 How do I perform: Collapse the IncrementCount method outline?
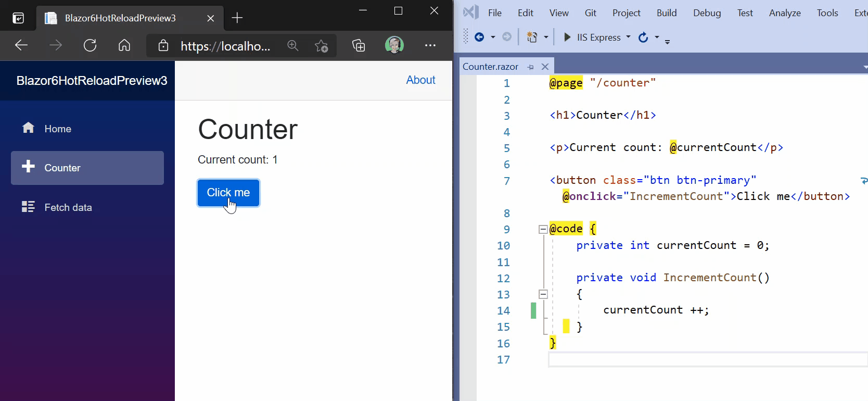click(x=543, y=294)
